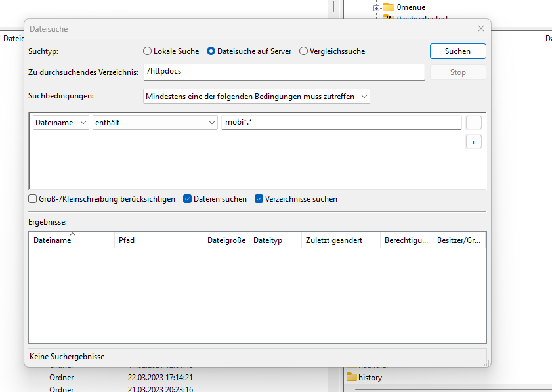The width and height of the screenshot is (552, 392).
Task: Open the Dateiname condition type dropdown
Action: tap(61, 123)
